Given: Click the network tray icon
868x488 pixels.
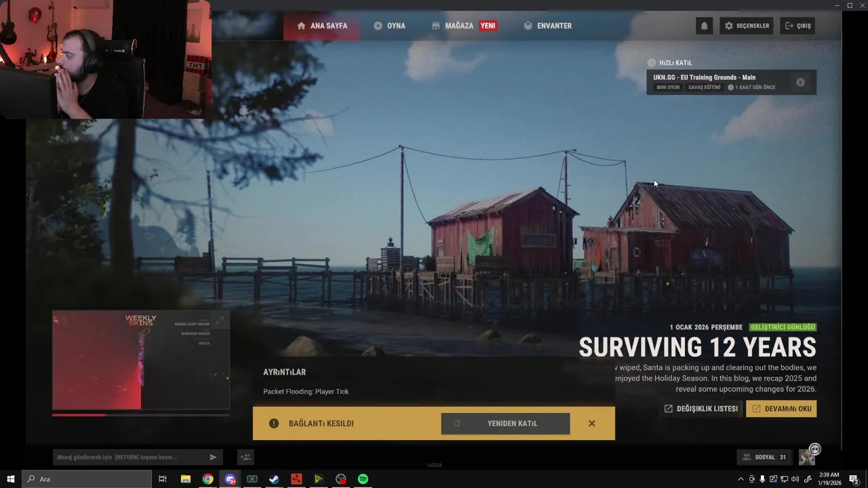Looking at the screenshot, I should point(784,479).
